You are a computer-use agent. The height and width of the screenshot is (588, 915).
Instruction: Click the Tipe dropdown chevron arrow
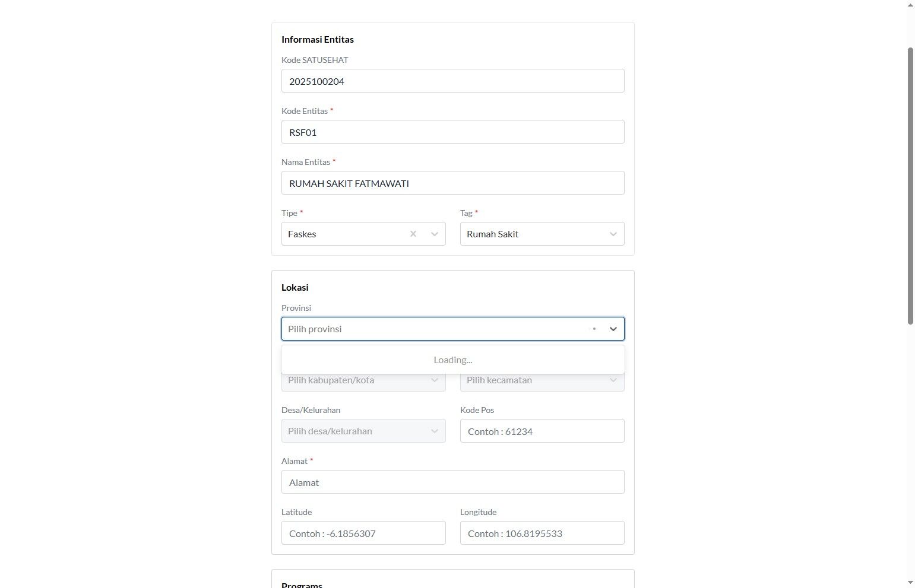[435, 234]
